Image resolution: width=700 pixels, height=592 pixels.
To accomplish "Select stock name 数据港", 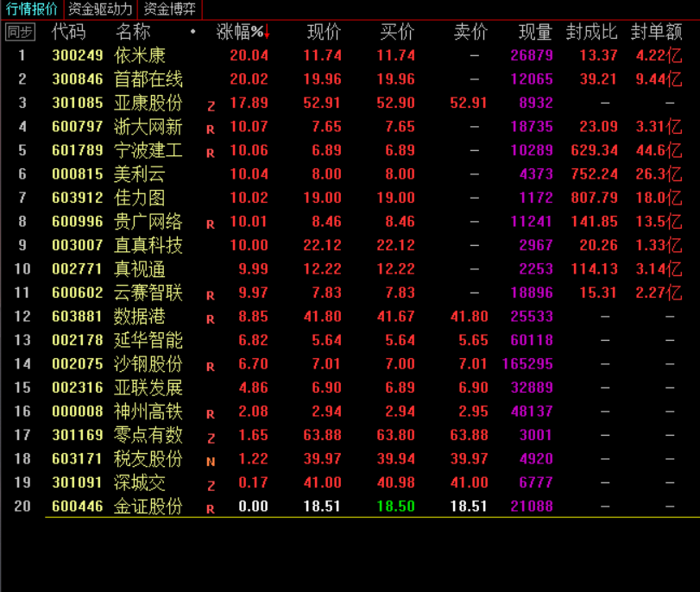I will 140,316.
